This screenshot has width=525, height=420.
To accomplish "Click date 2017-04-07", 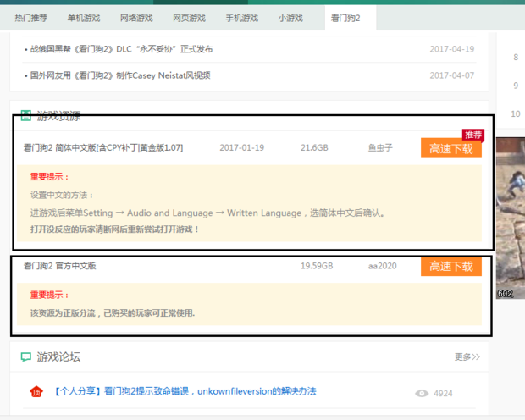I will tap(452, 75).
